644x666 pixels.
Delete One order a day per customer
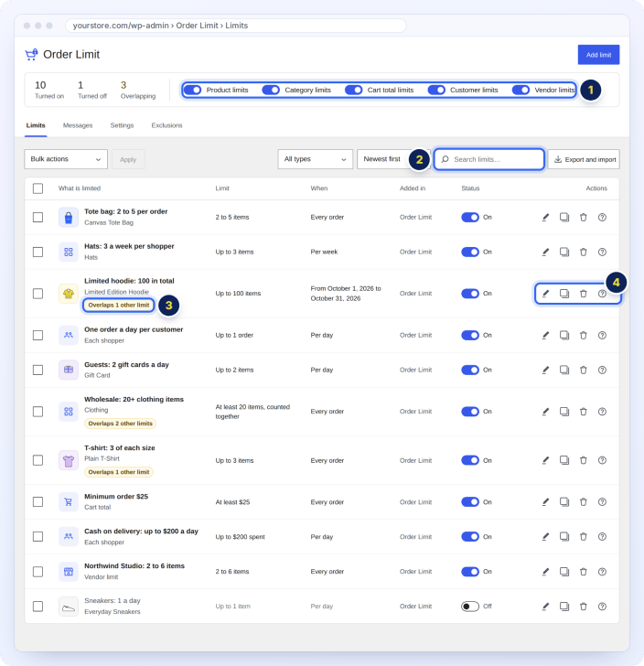584,336
